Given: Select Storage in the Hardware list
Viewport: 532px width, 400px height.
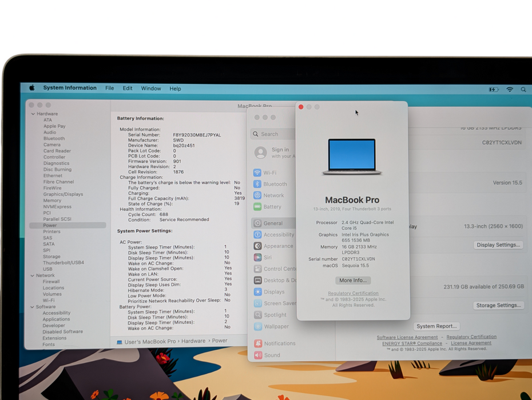Looking at the screenshot, I should click(x=51, y=257).
